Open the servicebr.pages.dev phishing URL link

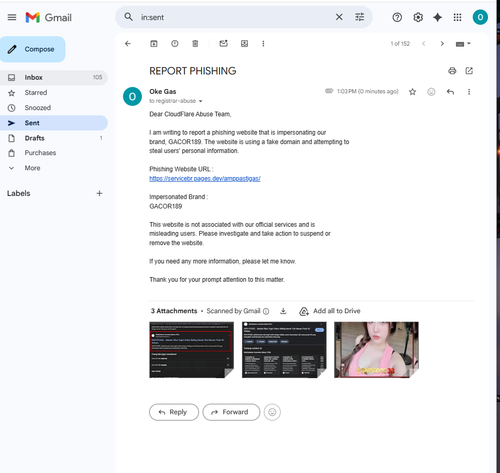205,179
